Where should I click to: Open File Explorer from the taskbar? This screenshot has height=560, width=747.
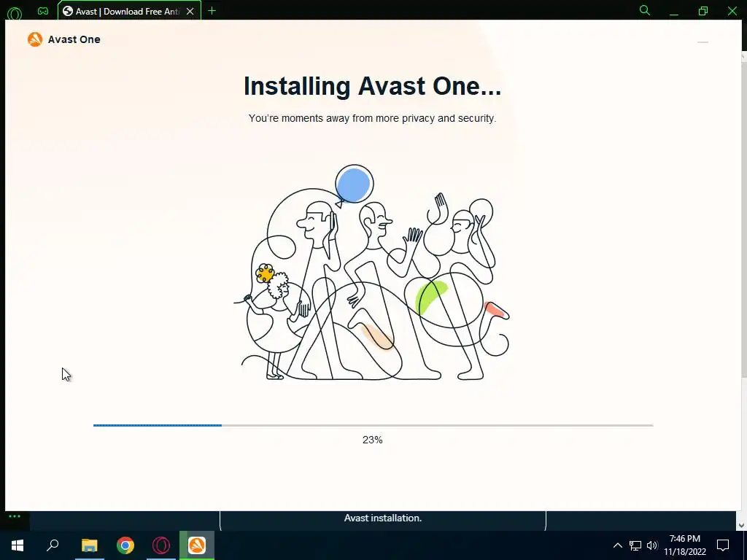tap(89, 545)
